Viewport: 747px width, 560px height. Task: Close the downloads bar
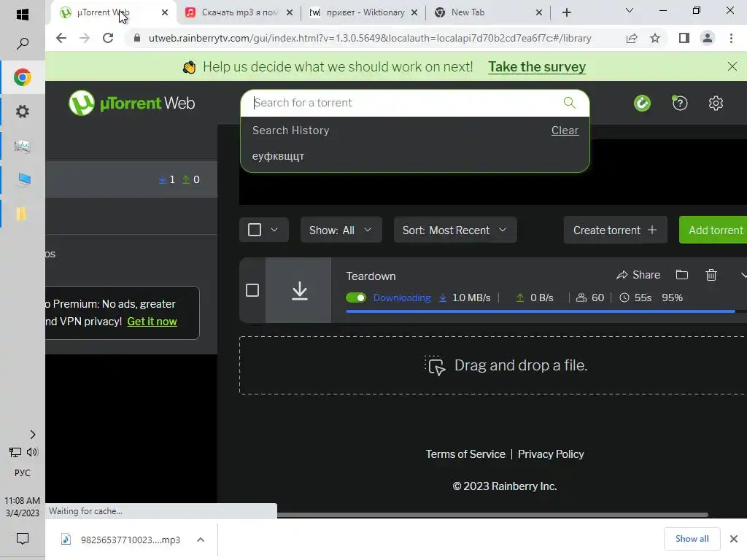(734, 539)
